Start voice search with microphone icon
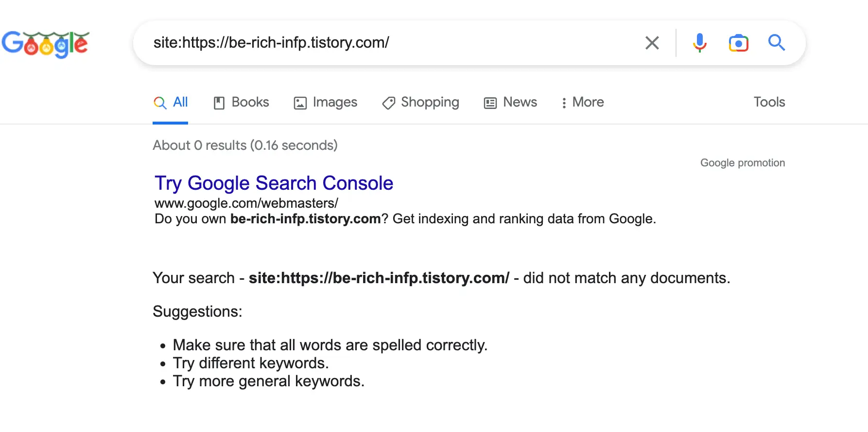Image resolution: width=868 pixels, height=432 pixels. click(699, 43)
